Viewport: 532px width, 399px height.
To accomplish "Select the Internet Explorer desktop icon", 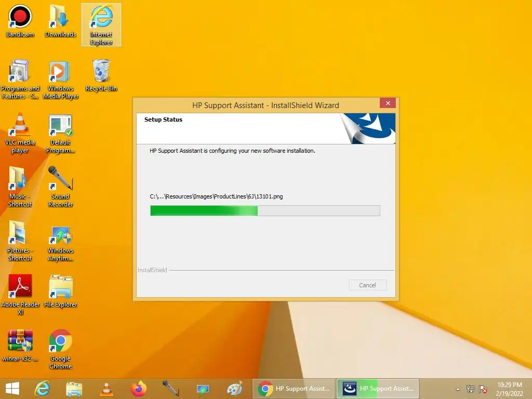I will [101, 24].
